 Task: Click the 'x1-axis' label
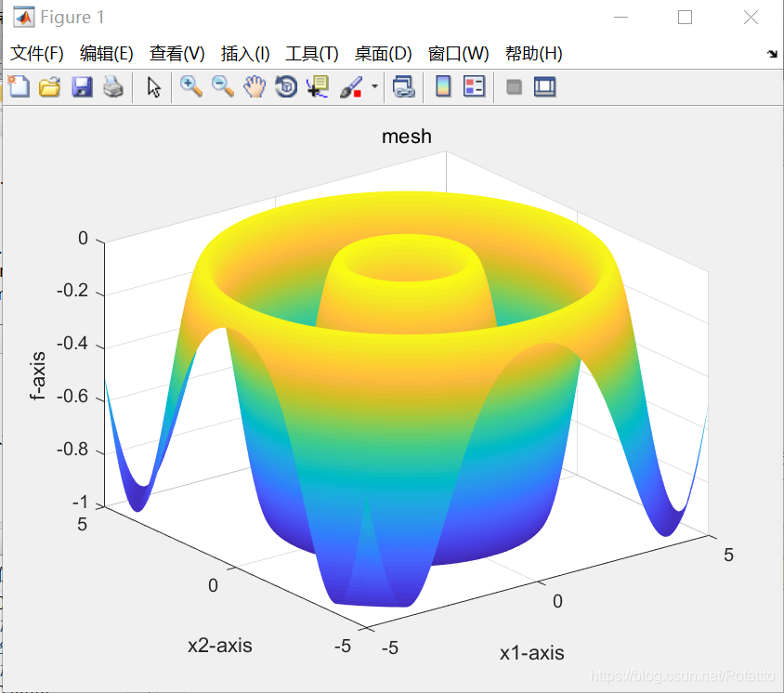[532, 653]
